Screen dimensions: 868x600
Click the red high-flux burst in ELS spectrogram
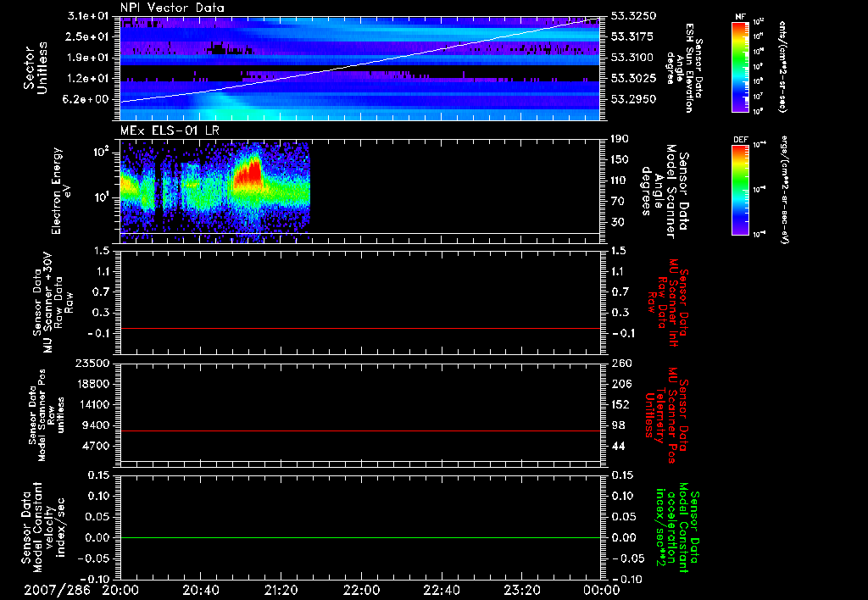248,173
